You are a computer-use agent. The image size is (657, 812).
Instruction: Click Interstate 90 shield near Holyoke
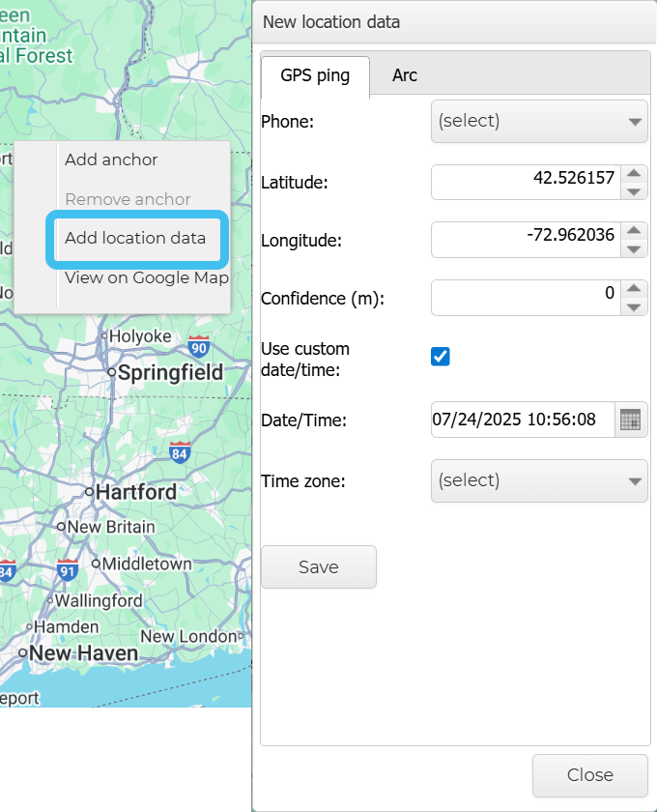[x=199, y=347]
